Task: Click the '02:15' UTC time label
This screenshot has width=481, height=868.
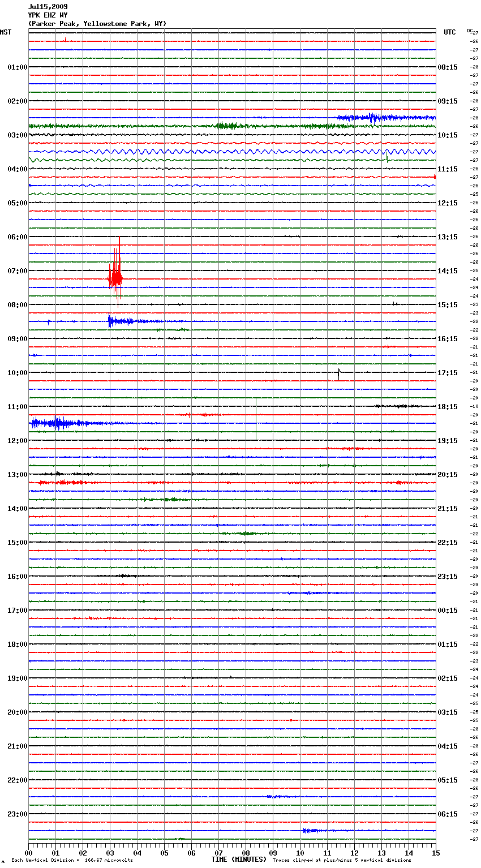Action: tap(448, 678)
